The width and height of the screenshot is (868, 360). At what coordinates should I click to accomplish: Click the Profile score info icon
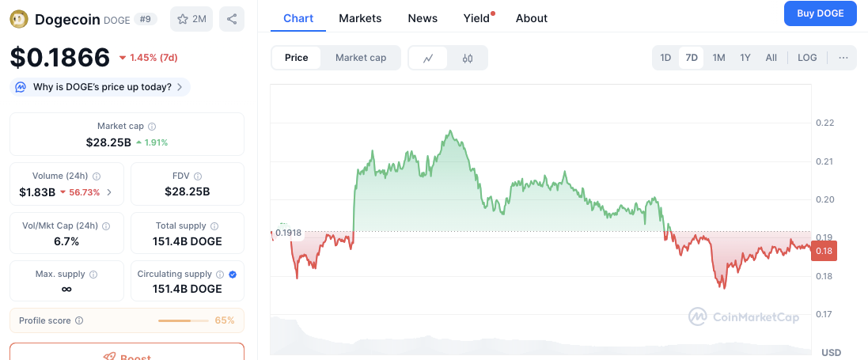tap(79, 321)
